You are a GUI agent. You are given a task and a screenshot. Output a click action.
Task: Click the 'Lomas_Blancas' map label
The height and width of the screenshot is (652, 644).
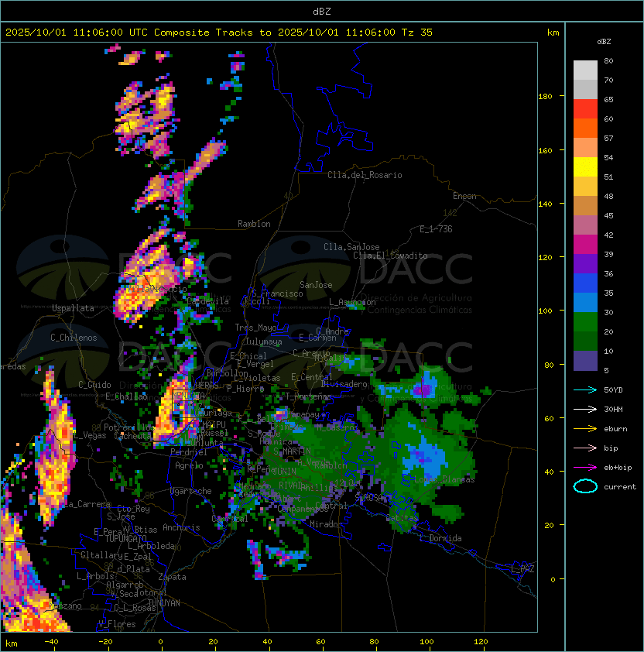click(x=444, y=480)
